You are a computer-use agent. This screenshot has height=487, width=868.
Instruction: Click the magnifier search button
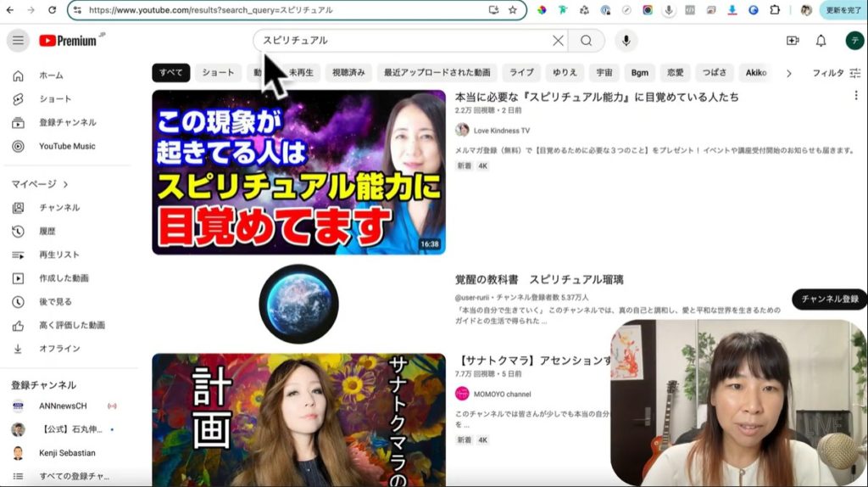[x=587, y=41]
